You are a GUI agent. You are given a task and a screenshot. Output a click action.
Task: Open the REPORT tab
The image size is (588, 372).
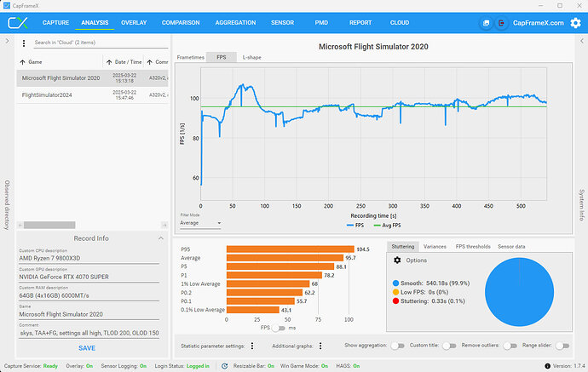point(360,23)
